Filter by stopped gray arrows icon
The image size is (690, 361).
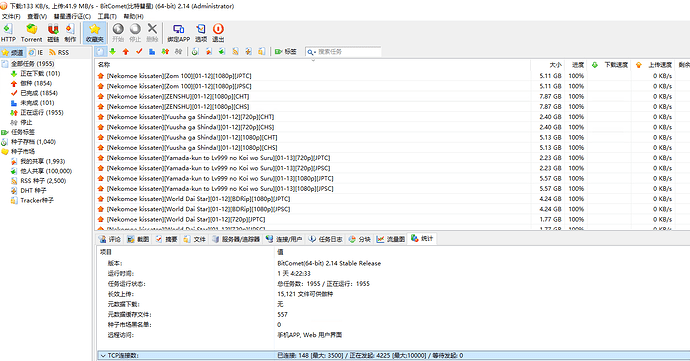pyautogui.click(x=178, y=52)
